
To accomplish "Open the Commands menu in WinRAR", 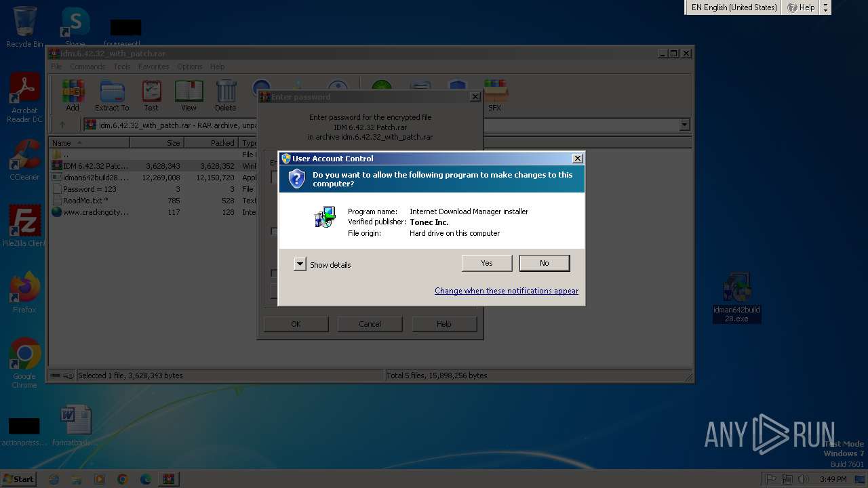I will (87, 66).
